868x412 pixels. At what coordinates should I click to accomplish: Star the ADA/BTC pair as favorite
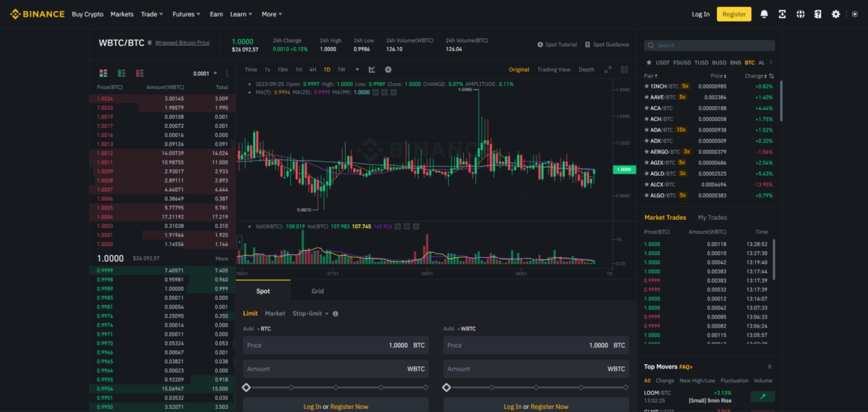647,129
